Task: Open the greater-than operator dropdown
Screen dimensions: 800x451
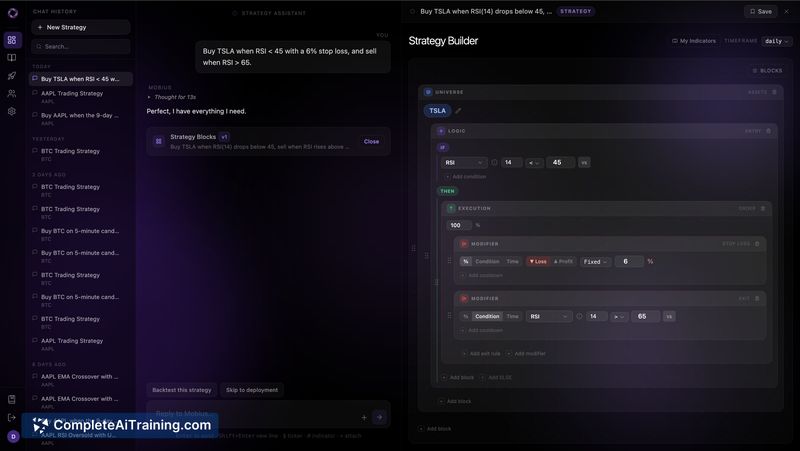Action: click(619, 316)
